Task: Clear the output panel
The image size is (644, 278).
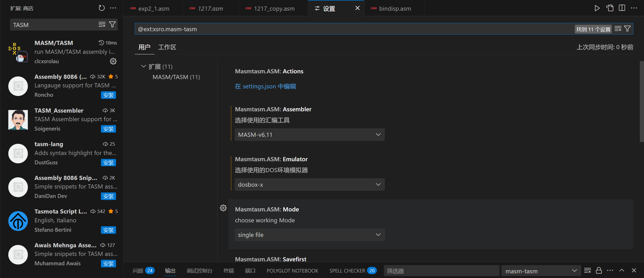Action: tap(588, 270)
